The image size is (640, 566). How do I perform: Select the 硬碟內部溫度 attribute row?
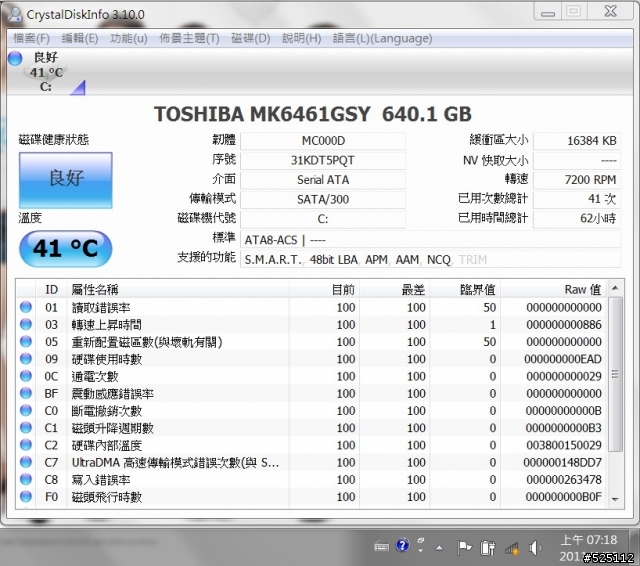(x=311, y=445)
